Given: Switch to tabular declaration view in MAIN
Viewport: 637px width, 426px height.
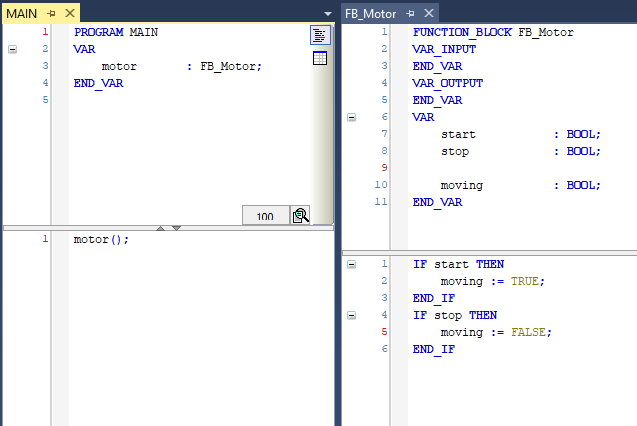Looking at the screenshot, I should [x=320, y=58].
